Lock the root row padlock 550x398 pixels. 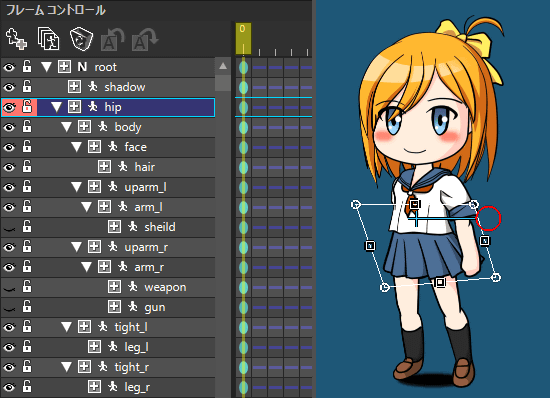click(x=27, y=66)
